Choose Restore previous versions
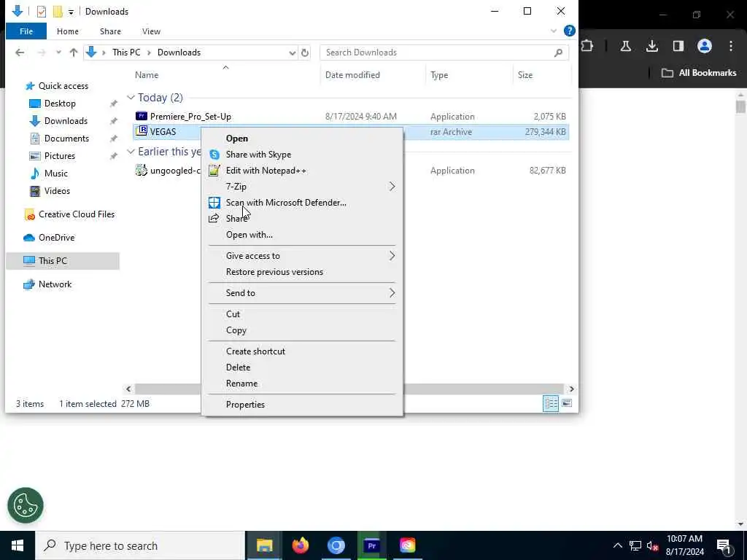This screenshot has width=747, height=560. [274, 272]
